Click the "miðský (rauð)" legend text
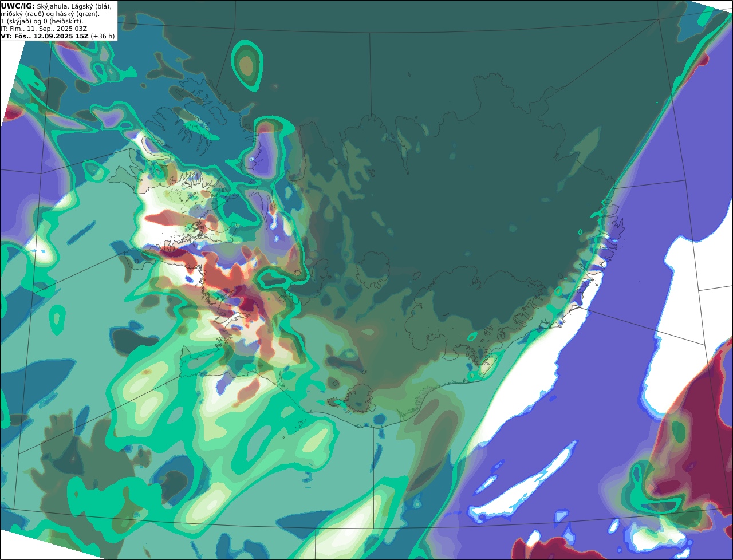 coord(22,14)
